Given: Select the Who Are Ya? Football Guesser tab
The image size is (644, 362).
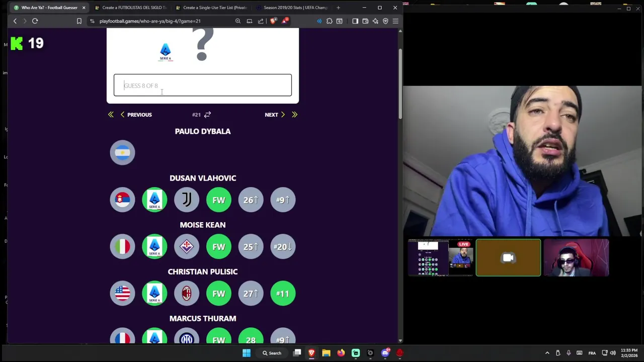Looking at the screenshot, I should click(x=49, y=8).
